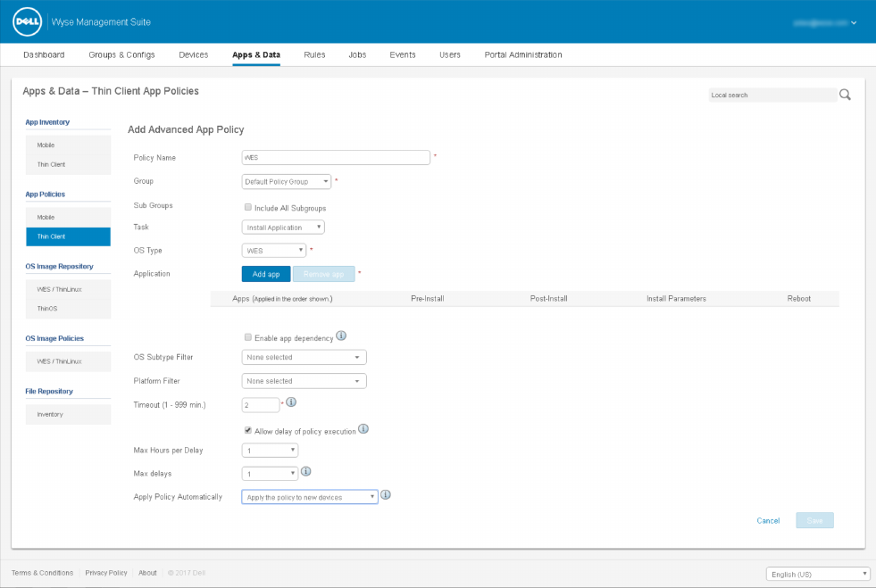Select ThinOS under OS Image Repository
Screen dimensions: 876x588
click(x=68, y=309)
